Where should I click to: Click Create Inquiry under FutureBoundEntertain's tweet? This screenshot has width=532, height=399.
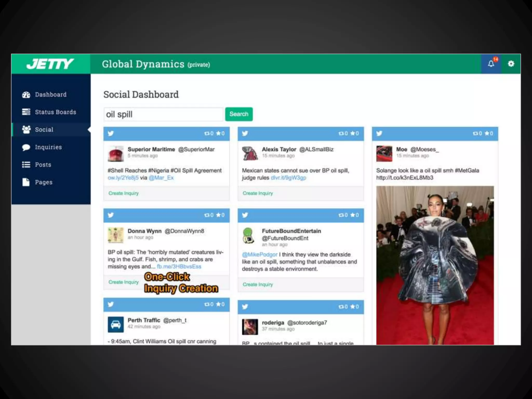[x=258, y=284]
